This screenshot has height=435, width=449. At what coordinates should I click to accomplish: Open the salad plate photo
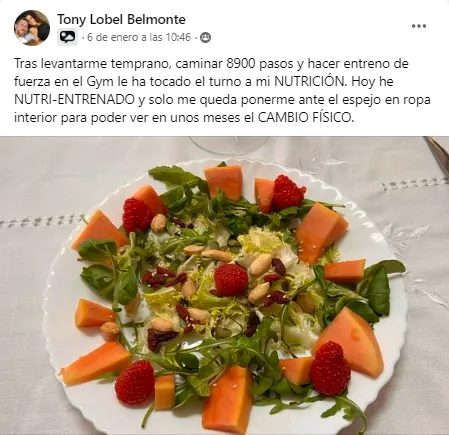point(224,286)
